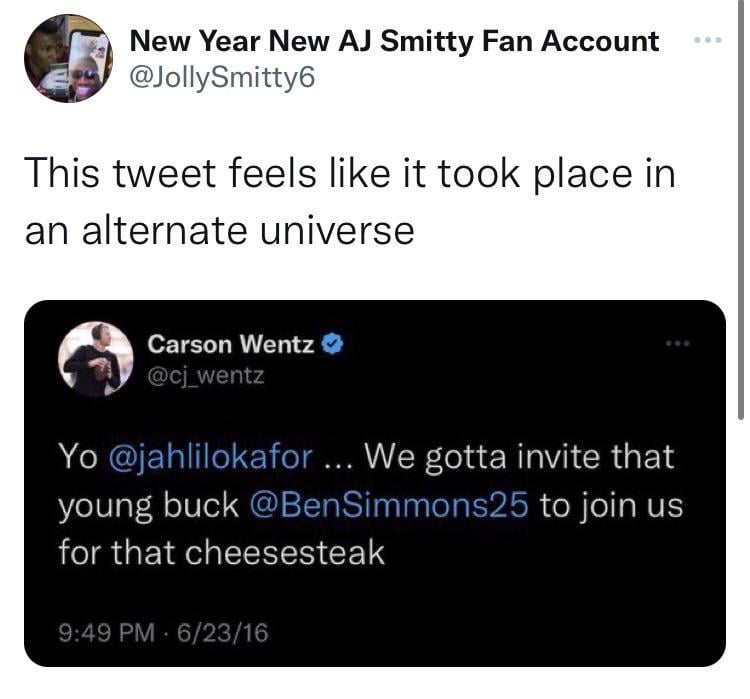Viewport: 750px width, 699px height.
Task: Click the phrase "for that cheesesteak"
Action: tap(222, 553)
